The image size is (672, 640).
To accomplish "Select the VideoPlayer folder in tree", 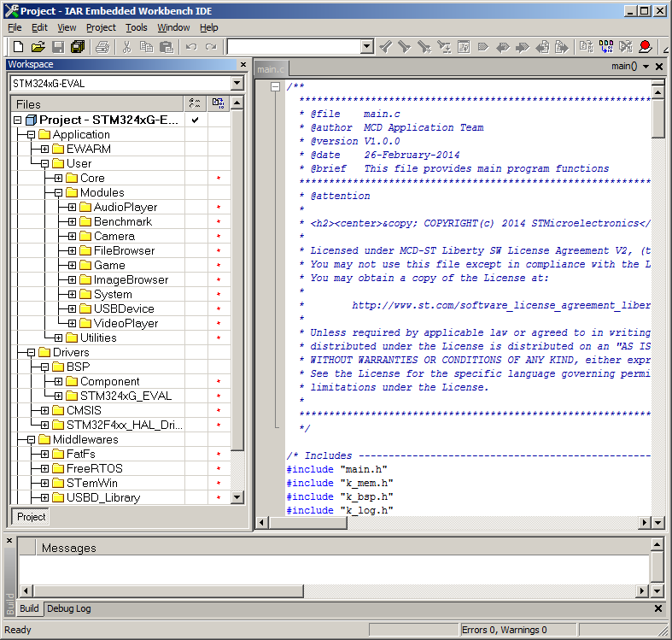I will point(119,324).
